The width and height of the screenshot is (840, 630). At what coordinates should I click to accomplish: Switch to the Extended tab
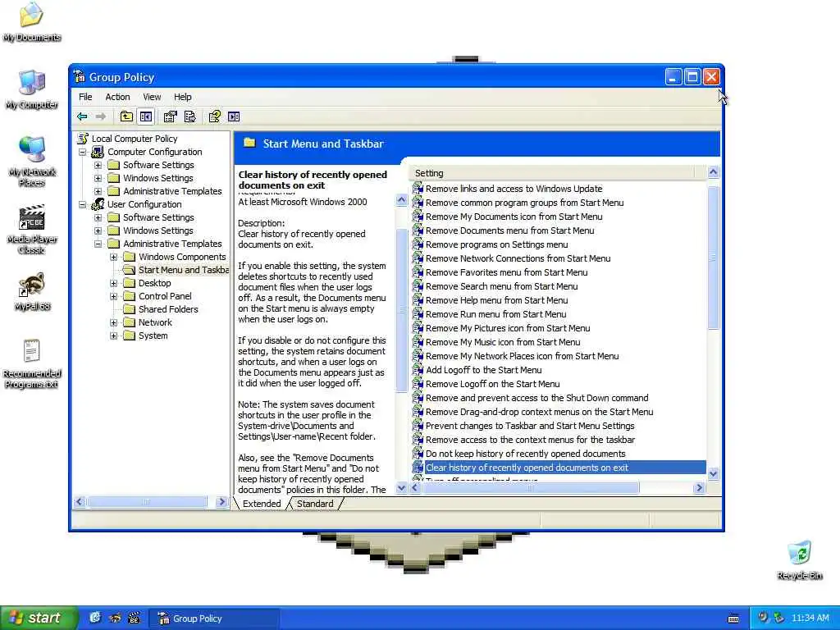point(262,504)
